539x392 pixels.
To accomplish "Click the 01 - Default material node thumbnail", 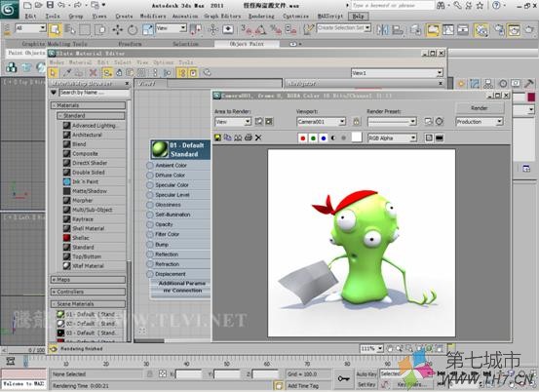I will coord(159,149).
